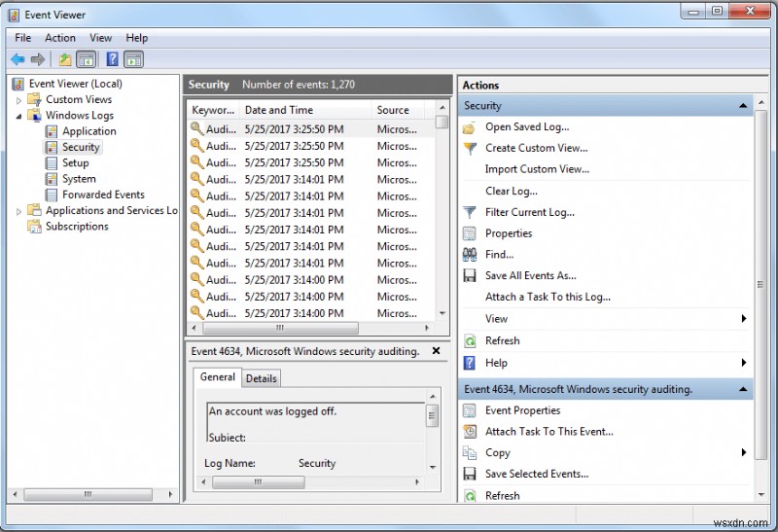Image resolution: width=778 pixels, height=532 pixels.
Task: Sort by the Keywords column header
Action: pos(213,110)
